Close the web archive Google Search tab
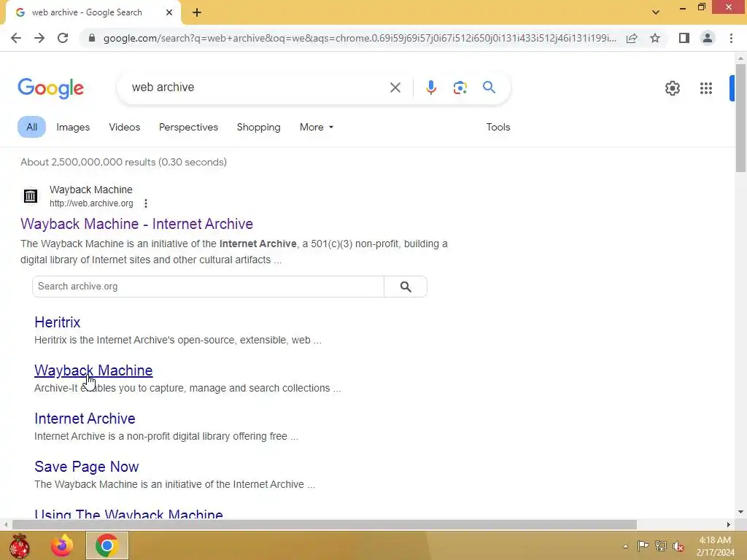The height and width of the screenshot is (560, 747). 169,12
